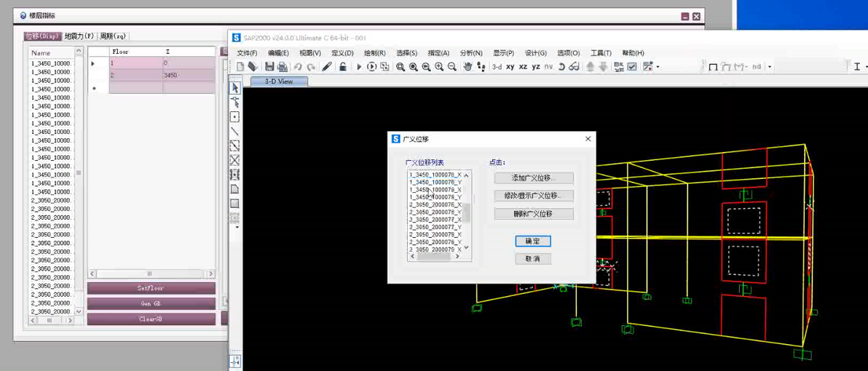Select the Pan hand tool

(x=467, y=67)
